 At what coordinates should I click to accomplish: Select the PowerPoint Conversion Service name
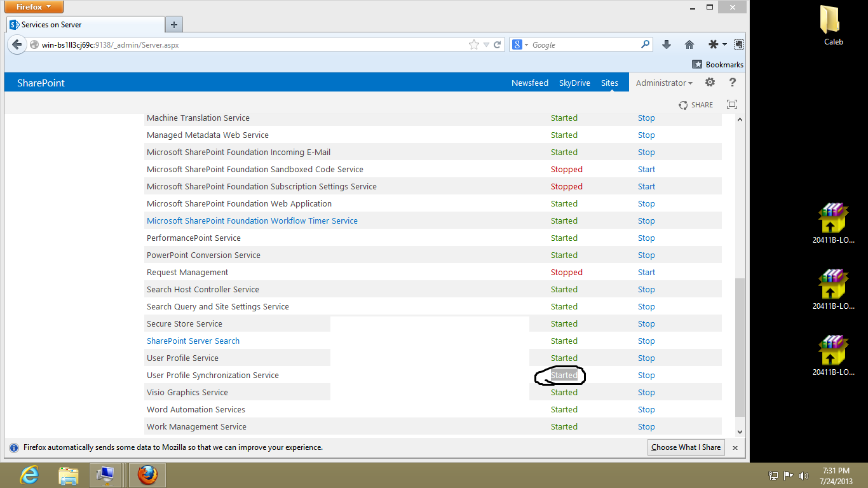click(203, 255)
